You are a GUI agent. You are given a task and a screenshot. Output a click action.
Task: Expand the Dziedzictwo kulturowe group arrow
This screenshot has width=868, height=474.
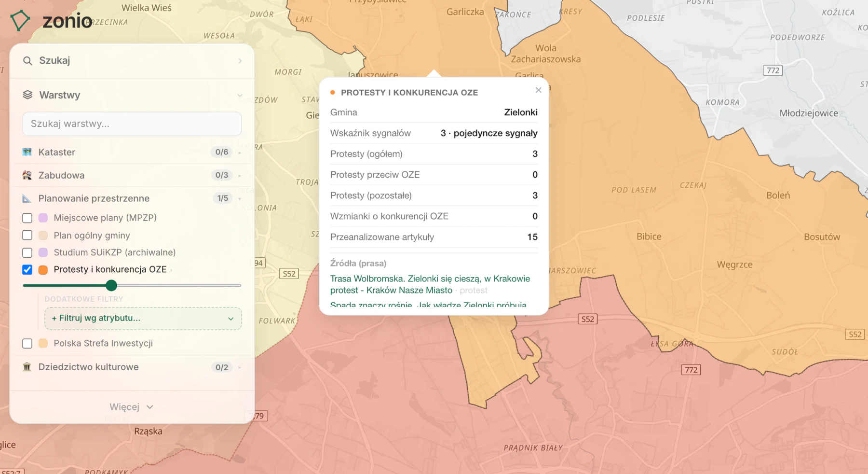tap(240, 367)
